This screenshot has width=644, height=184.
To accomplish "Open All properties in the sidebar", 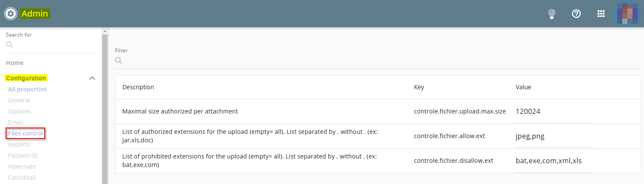I will [27, 89].
